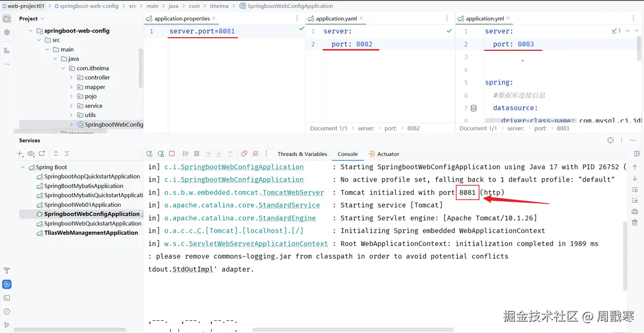The image size is (644, 333).
Task: Expand the pojo package
Action: tap(71, 96)
